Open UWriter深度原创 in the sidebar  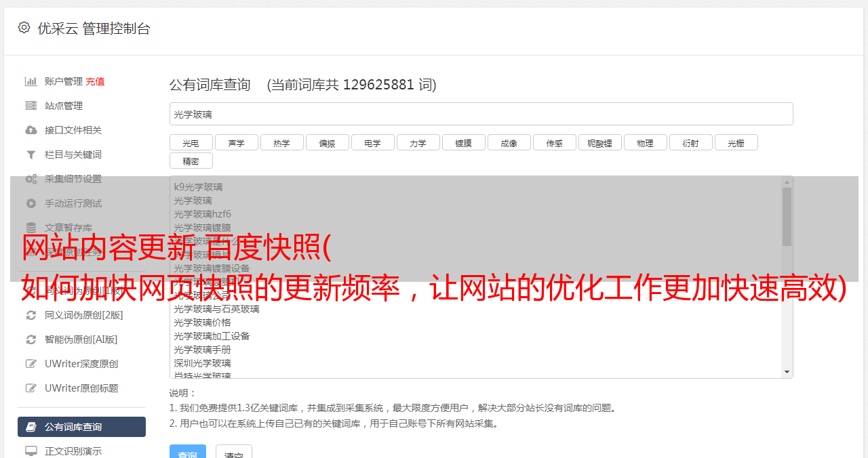(81, 364)
